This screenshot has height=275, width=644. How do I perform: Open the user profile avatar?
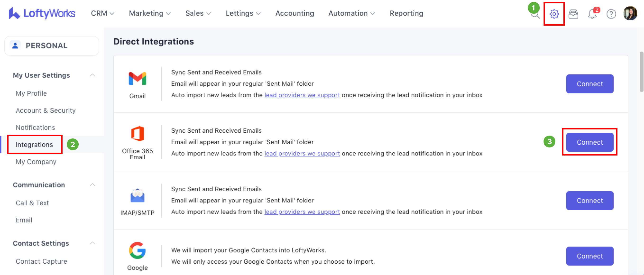[x=630, y=14]
